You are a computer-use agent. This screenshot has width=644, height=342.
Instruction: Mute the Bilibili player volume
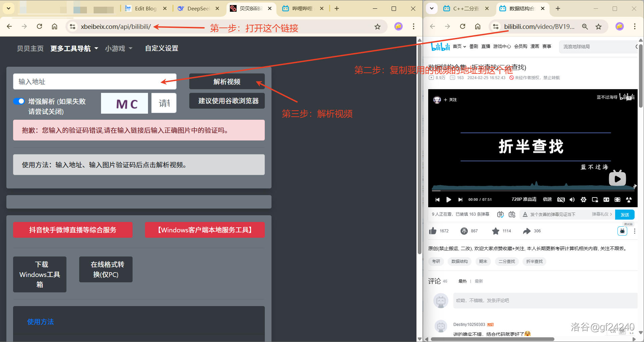(572, 199)
